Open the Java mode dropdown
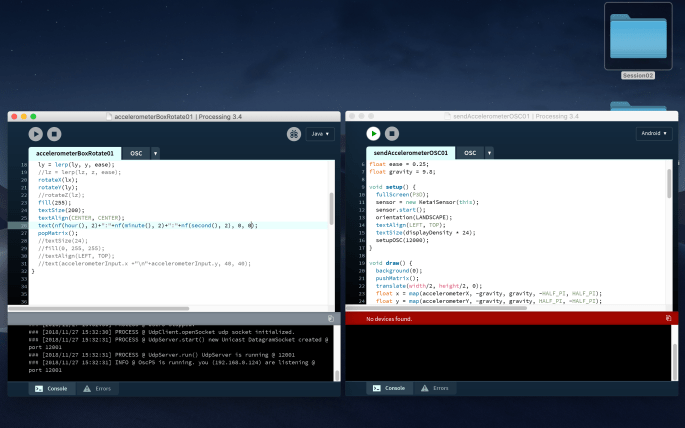 [x=320, y=134]
